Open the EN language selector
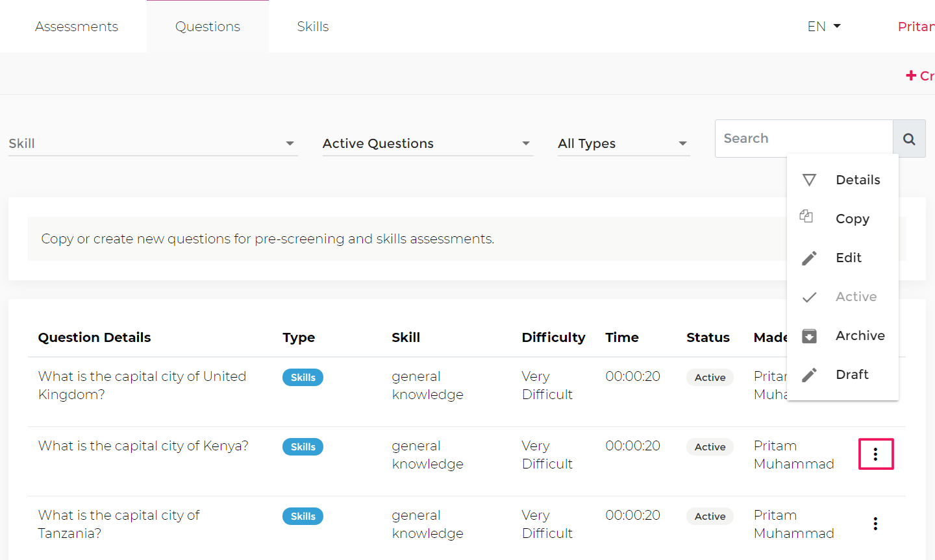This screenshot has height=560, width=935. [x=823, y=27]
